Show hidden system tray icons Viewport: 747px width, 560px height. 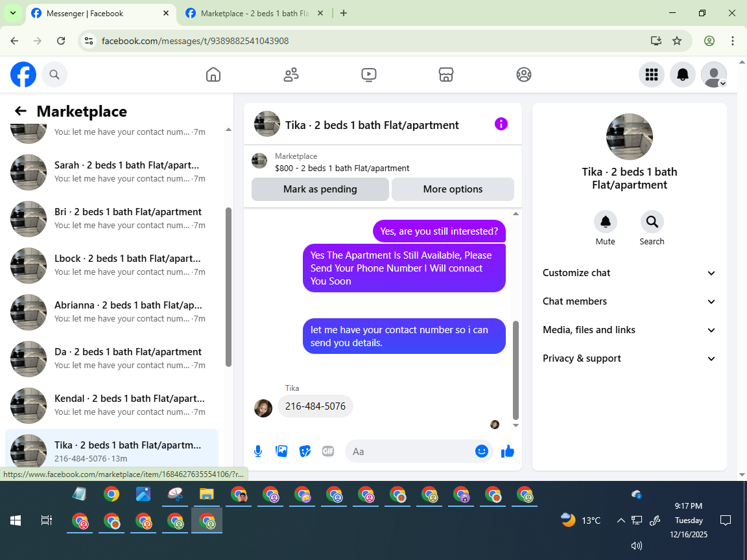coord(621,520)
